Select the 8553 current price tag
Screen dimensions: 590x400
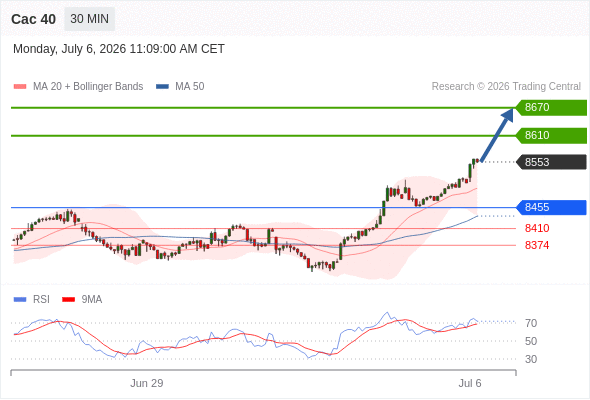click(x=551, y=162)
